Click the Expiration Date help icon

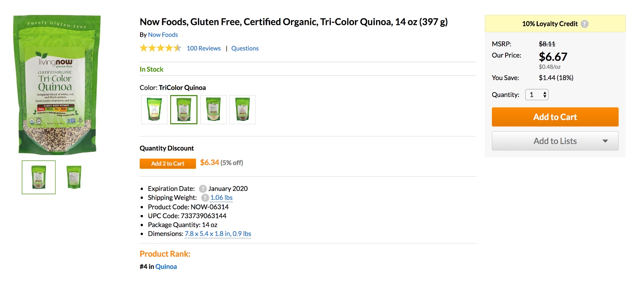click(203, 189)
